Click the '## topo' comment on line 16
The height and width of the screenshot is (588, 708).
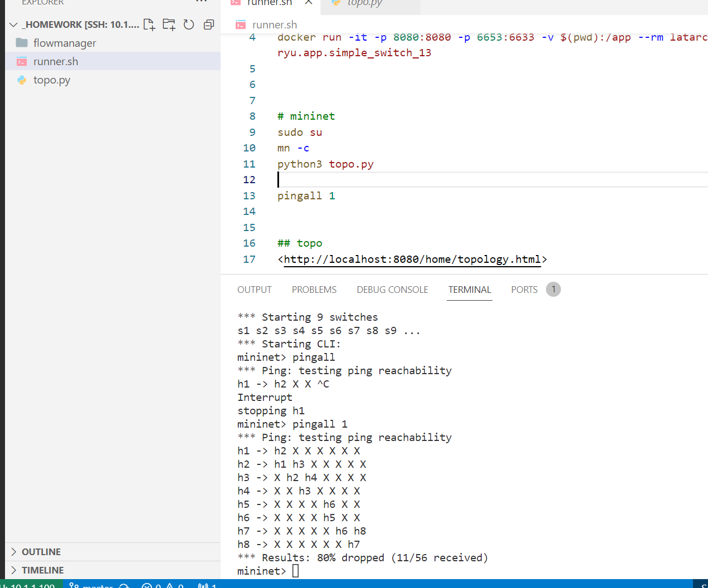pyautogui.click(x=300, y=243)
